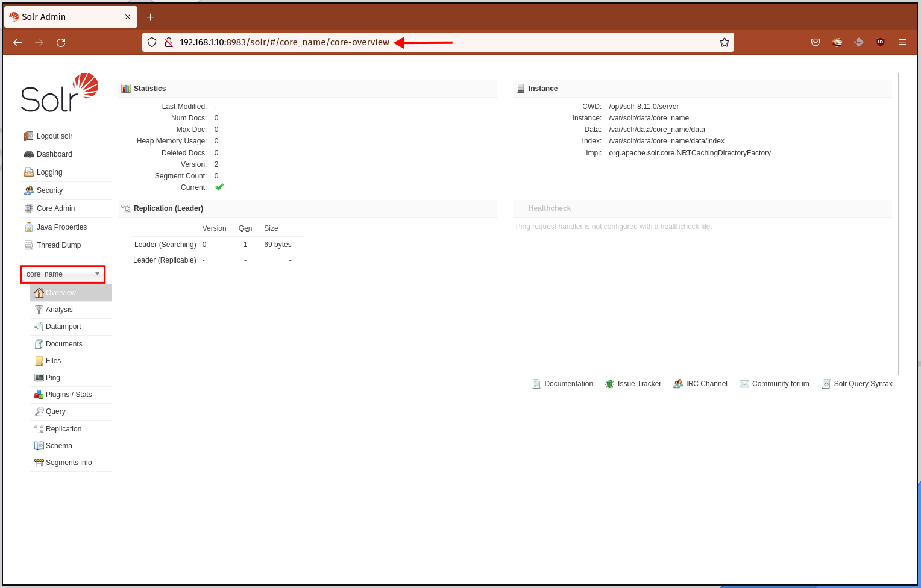Open Solr Query Syntax link
Viewport: 921px width, 588px height.
(863, 384)
